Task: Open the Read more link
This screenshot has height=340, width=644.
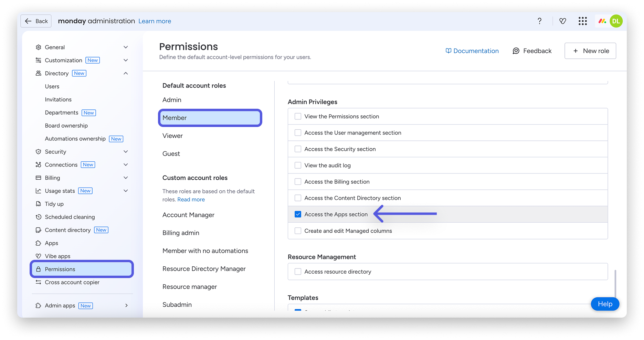Action: point(191,200)
